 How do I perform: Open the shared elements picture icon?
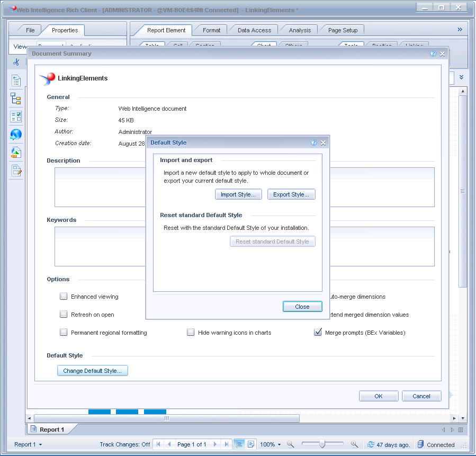click(x=16, y=153)
